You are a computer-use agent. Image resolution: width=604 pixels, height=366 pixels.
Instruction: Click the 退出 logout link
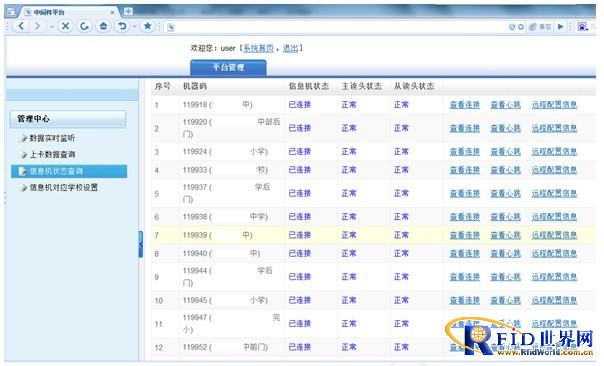tap(290, 48)
